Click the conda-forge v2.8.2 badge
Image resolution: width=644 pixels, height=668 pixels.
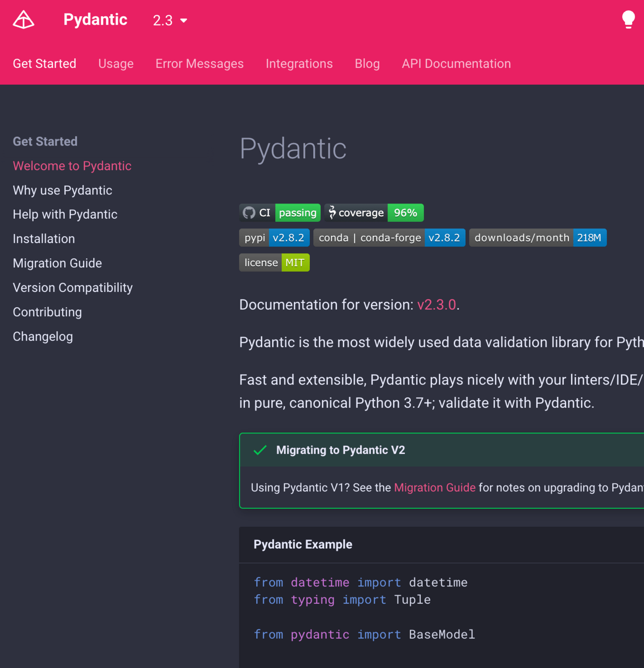pyautogui.click(x=389, y=238)
